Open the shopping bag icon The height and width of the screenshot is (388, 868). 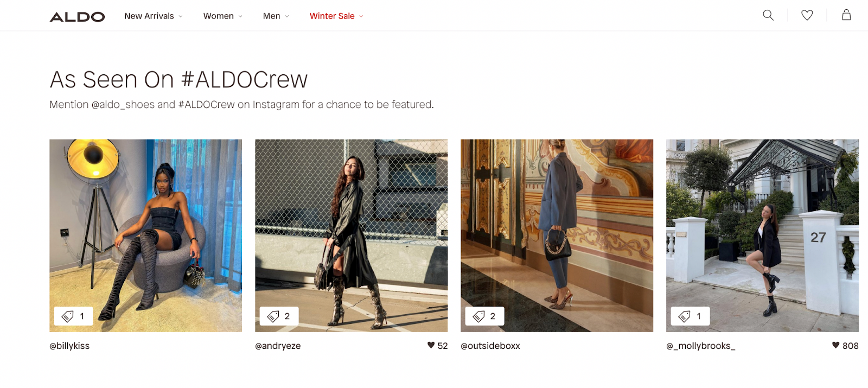(846, 15)
